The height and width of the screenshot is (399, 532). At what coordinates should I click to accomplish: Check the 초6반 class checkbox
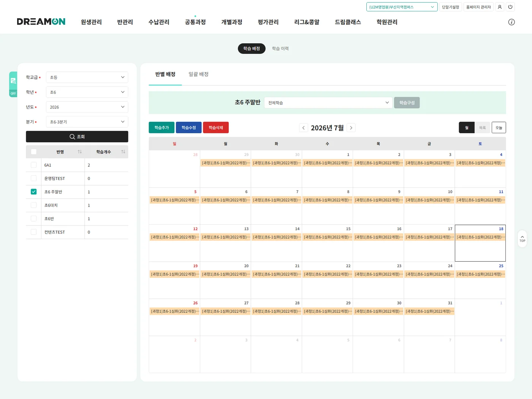(34, 219)
